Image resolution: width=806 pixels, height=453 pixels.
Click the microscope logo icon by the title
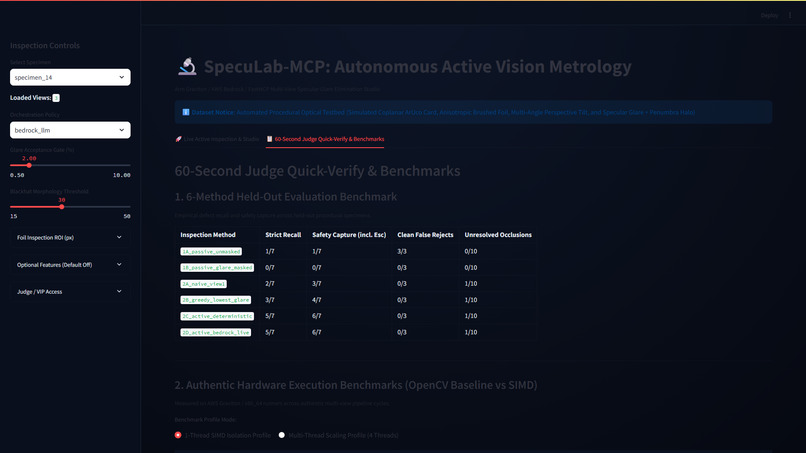(x=187, y=66)
